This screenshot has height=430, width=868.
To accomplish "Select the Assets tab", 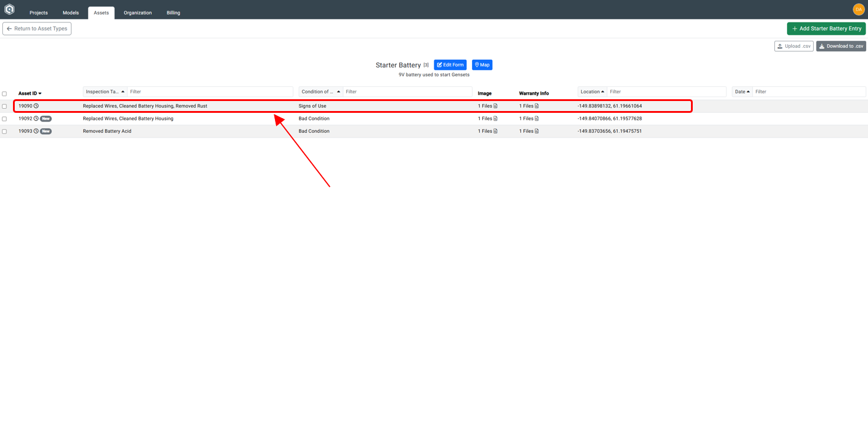I will click(101, 13).
